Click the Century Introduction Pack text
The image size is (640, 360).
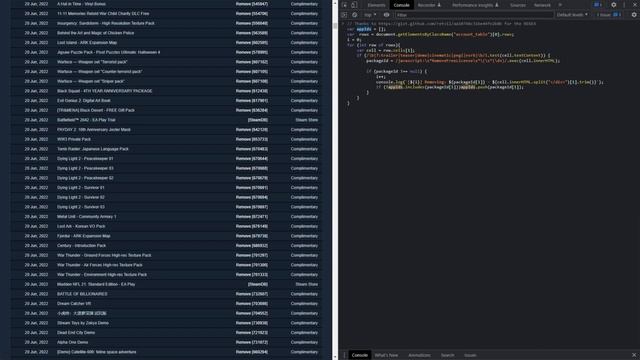coord(81,246)
